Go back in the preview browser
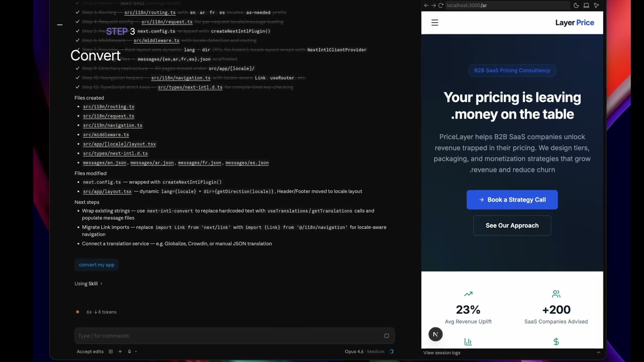The image size is (644, 362). coord(426,6)
